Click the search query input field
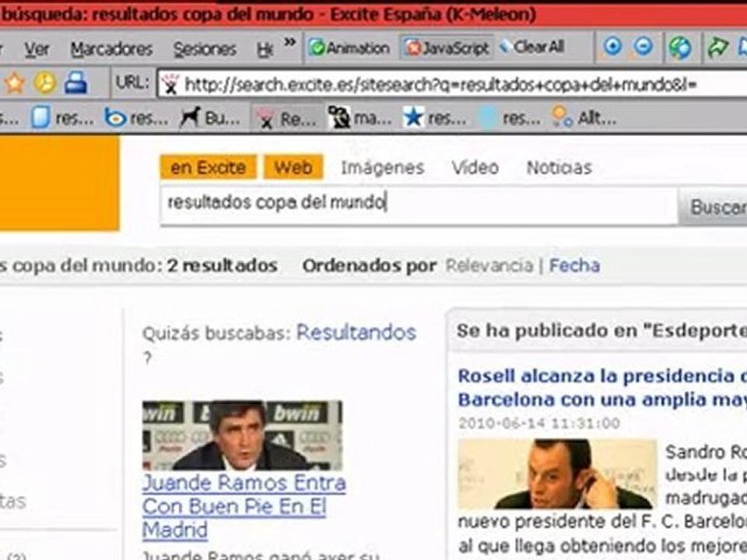This screenshot has width=747, height=560. point(419,205)
